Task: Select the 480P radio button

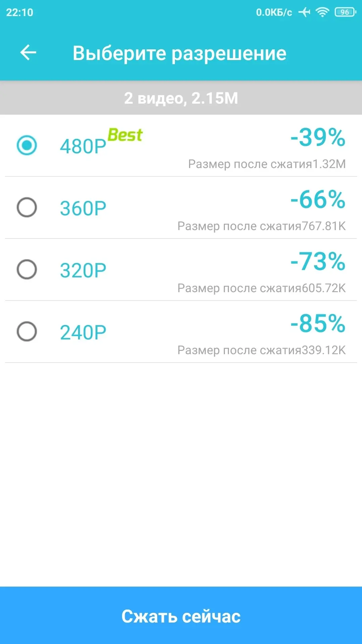Action: point(27,145)
